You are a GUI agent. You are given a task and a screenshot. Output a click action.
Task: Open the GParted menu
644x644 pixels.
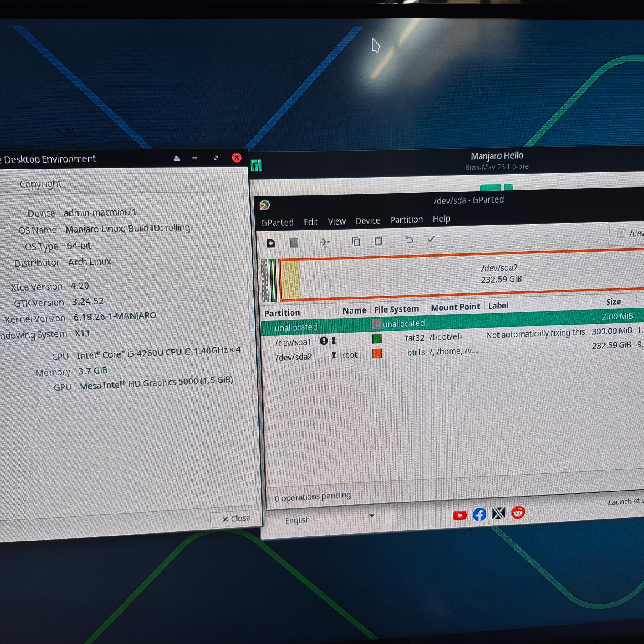tap(277, 222)
